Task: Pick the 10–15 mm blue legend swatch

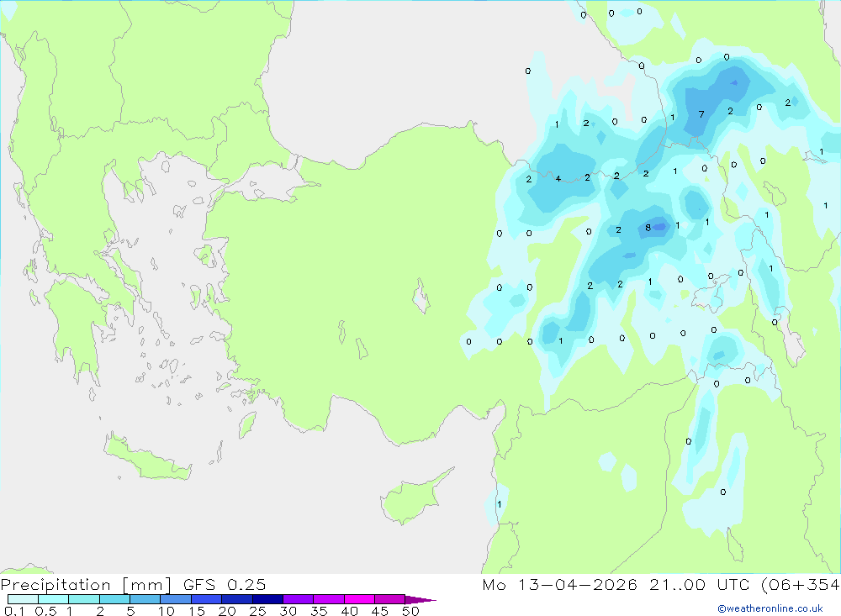Action: tap(176, 599)
